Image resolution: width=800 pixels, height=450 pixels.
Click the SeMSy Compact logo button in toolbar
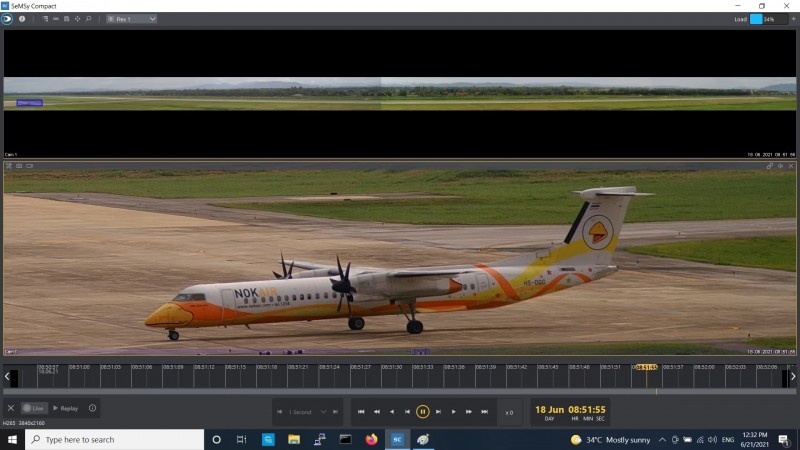tap(7, 19)
